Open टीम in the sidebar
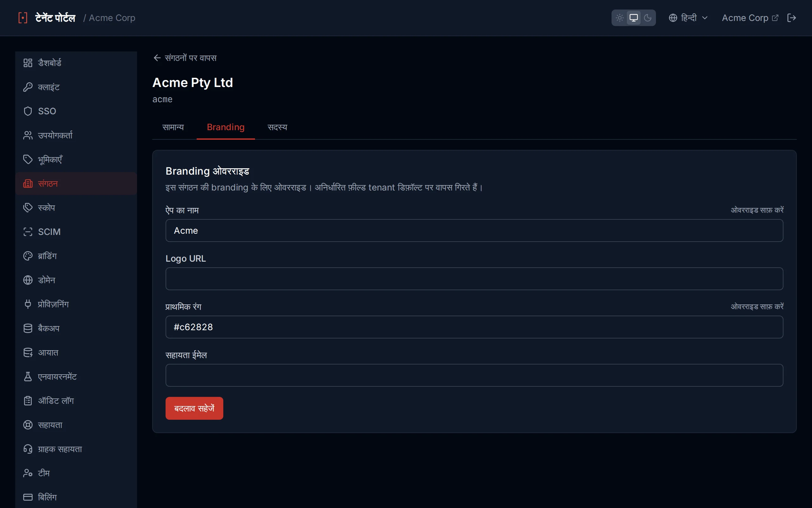 tap(76, 473)
